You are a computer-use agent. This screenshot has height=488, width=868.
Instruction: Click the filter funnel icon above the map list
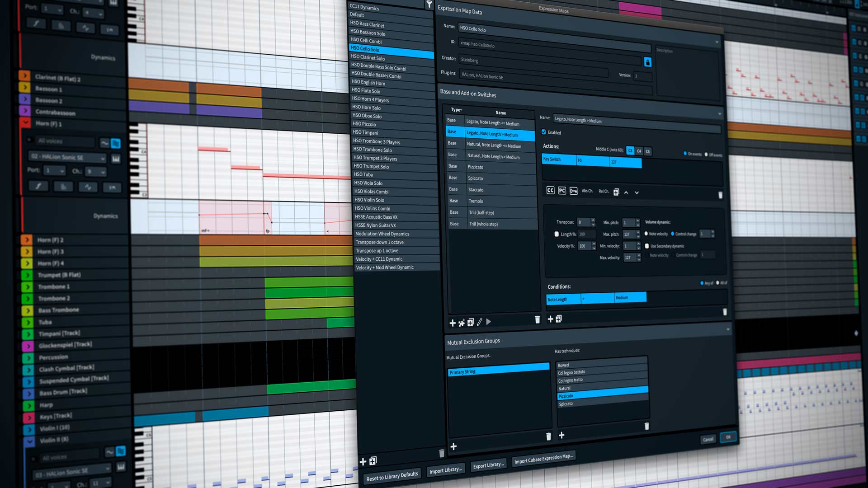tap(429, 5)
